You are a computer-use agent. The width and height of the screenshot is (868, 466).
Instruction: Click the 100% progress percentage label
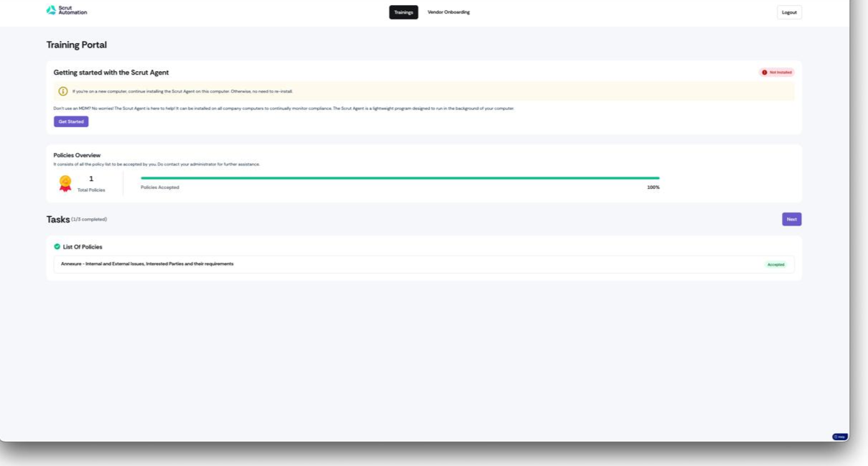point(653,187)
